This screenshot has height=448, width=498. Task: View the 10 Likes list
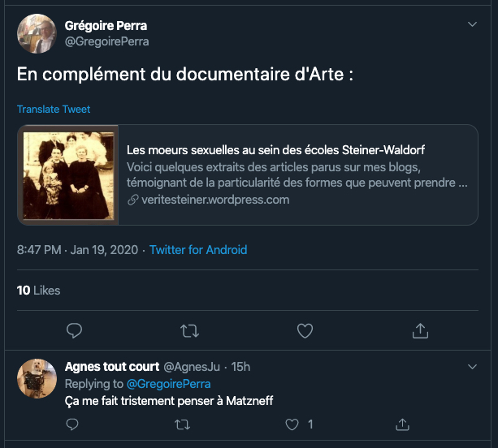[x=38, y=290]
